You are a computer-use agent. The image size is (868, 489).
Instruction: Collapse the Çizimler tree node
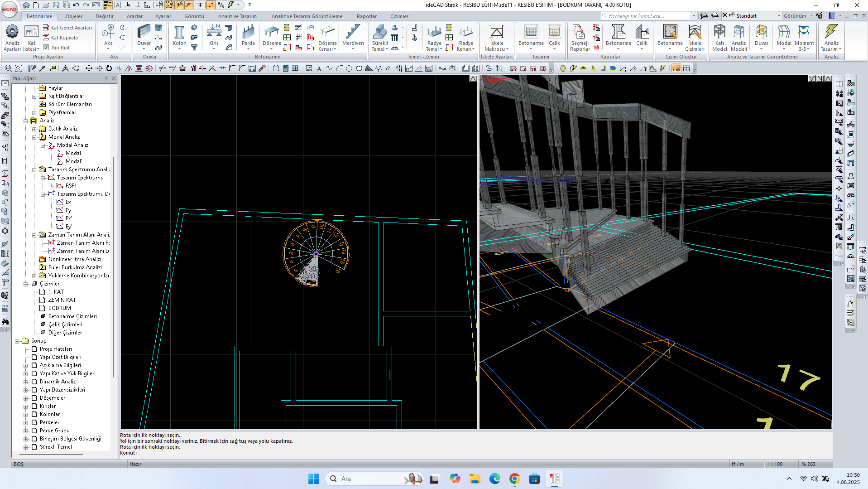click(x=26, y=284)
